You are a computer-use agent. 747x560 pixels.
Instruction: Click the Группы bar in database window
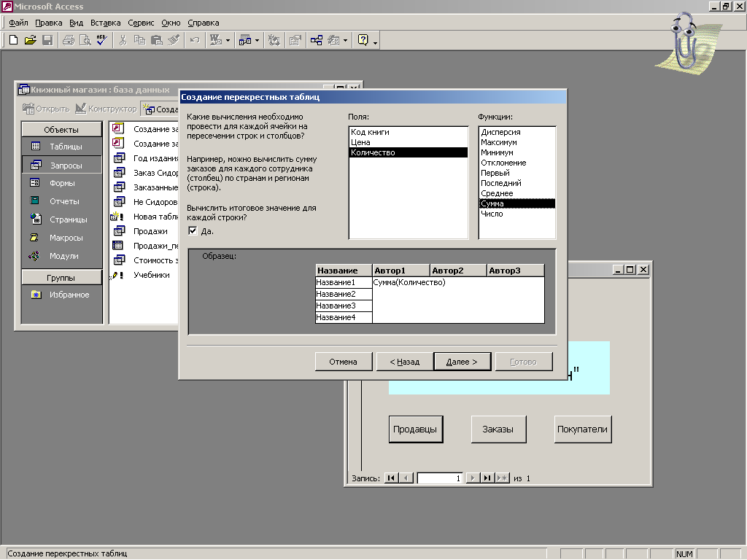pos(61,278)
